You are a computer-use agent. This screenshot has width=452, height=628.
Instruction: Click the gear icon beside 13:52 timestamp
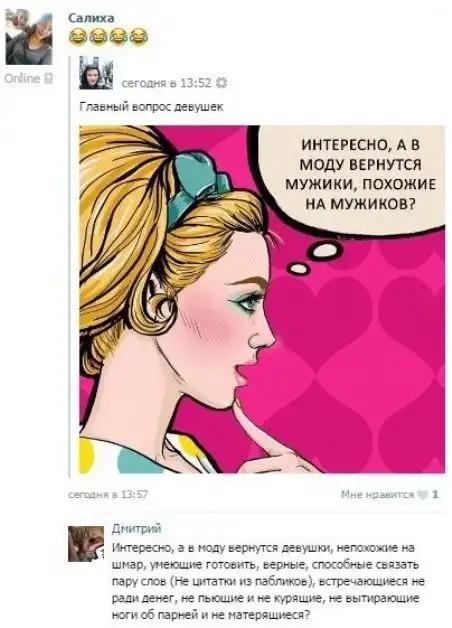click(221, 83)
